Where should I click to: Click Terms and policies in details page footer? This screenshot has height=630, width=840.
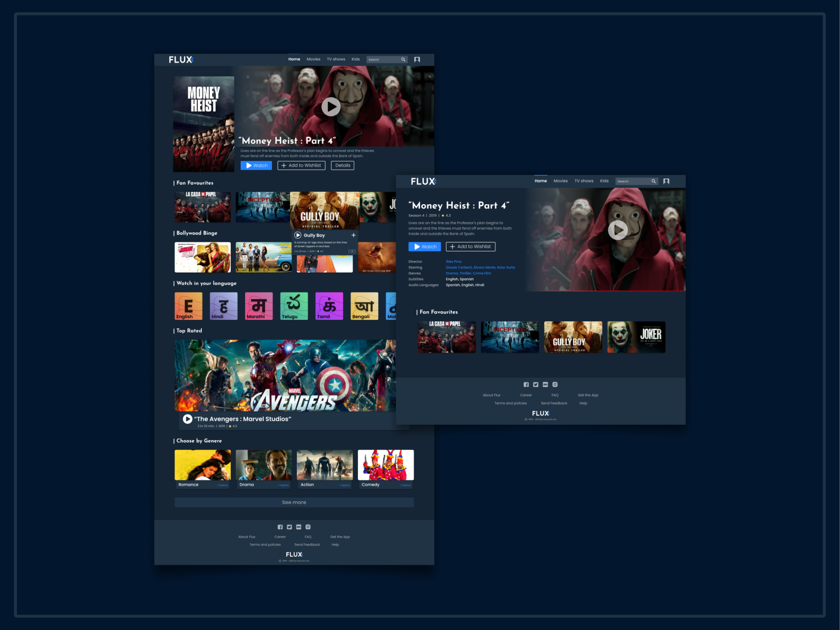510,403
